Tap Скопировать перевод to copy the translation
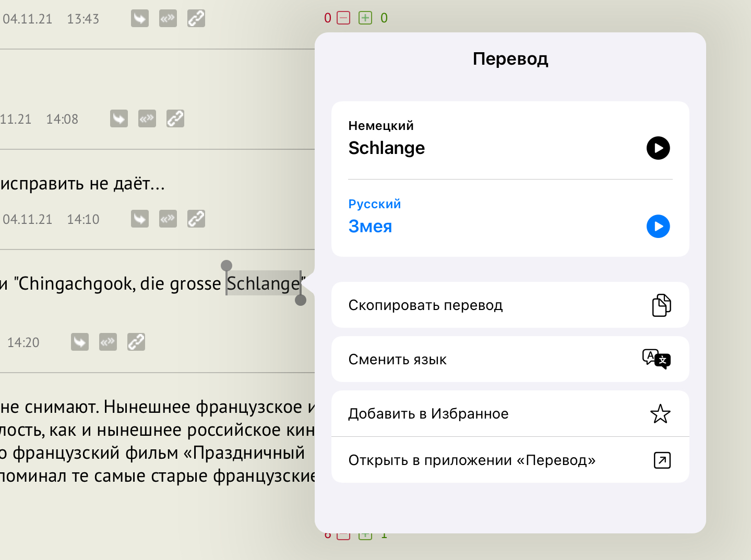 (510, 305)
